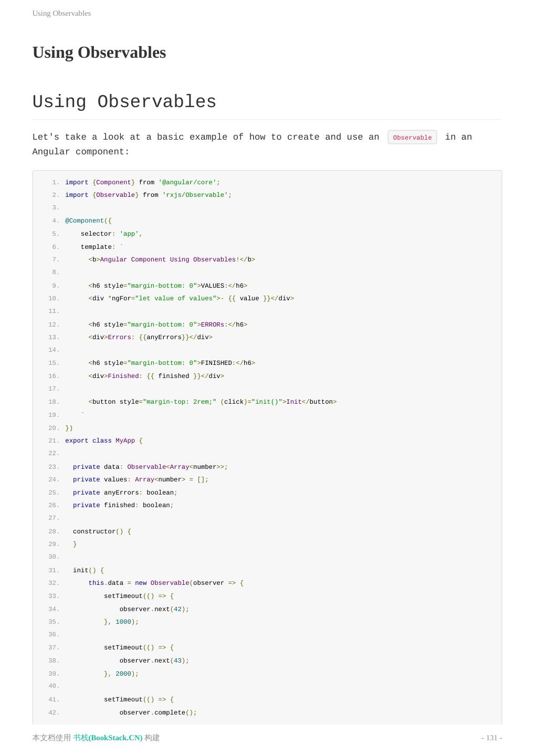Image resolution: width=535 pixels, height=756 pixels.
Task: Click the paragraph text 'Angular component:'
Action: 81,152
